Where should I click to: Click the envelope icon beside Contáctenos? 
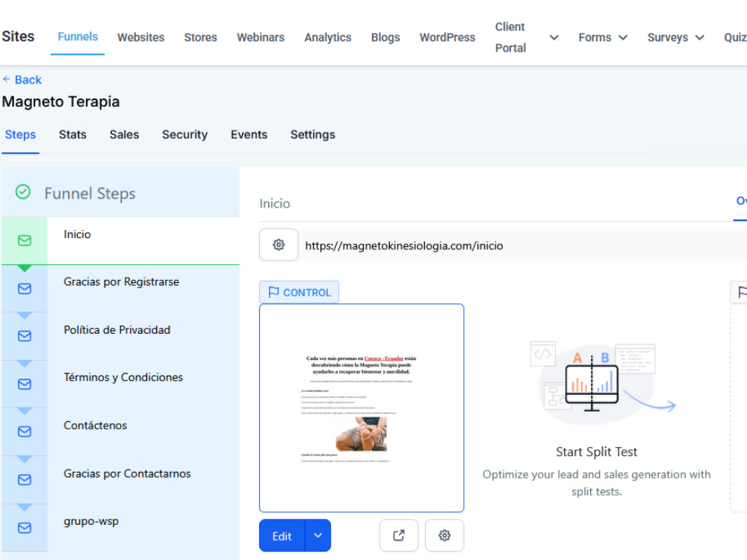(x=25, y=432)
